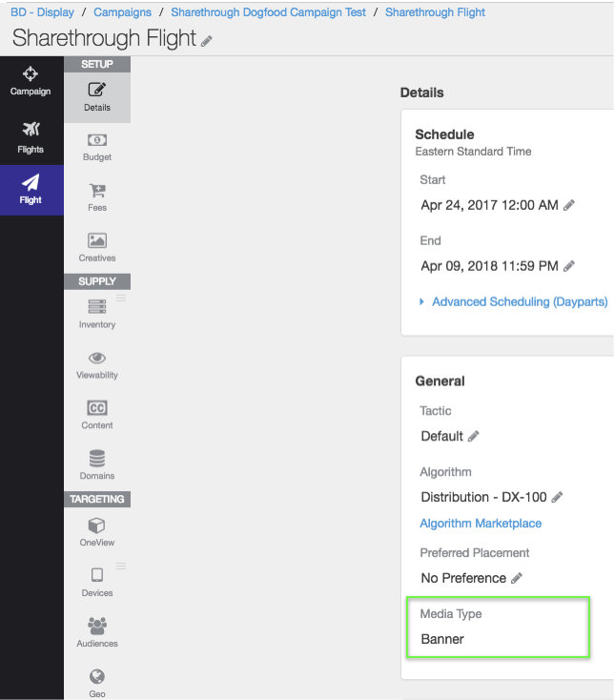Open the Algorithm Marketplace link
This screenshot has width=614, height=700.
click(481, 524)
